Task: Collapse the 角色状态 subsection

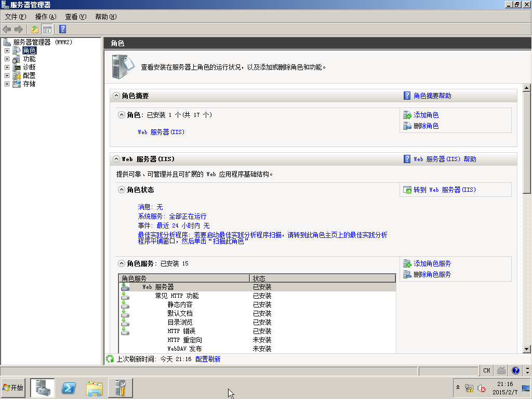Action: pos(122,190)
